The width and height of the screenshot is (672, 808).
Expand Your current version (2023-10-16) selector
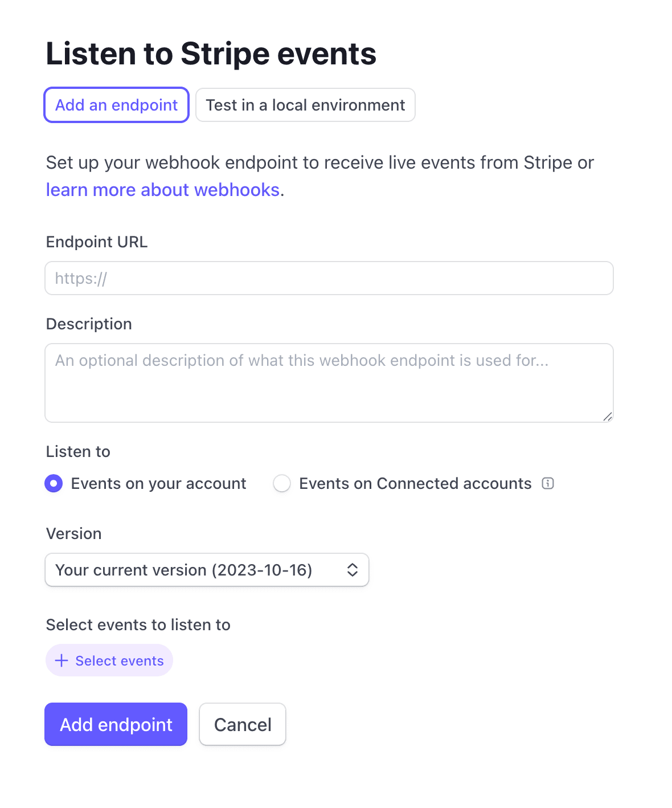(207, 570)
